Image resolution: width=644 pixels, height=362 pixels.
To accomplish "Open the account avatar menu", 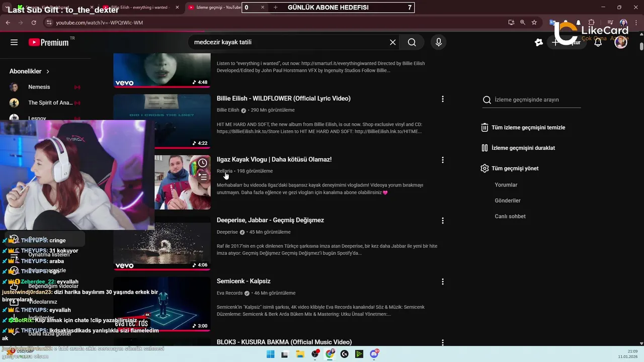I will click(621, 42).
